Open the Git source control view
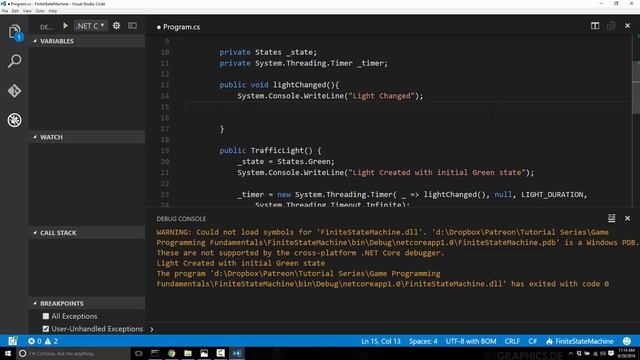Viewport: 640px width, 360px height. [14, 91]
